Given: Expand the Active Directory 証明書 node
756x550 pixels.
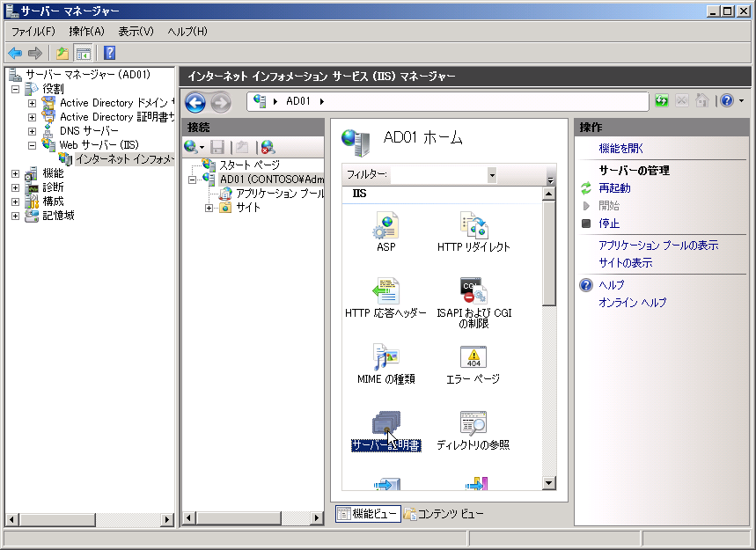Looking at the screenshot, I should point(32,117).
